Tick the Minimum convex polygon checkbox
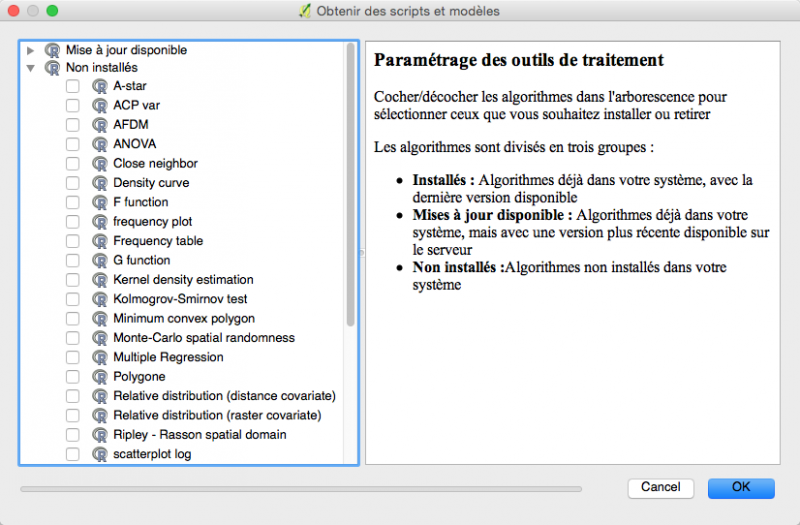This screenshot has height=525, width=800. 73,319
